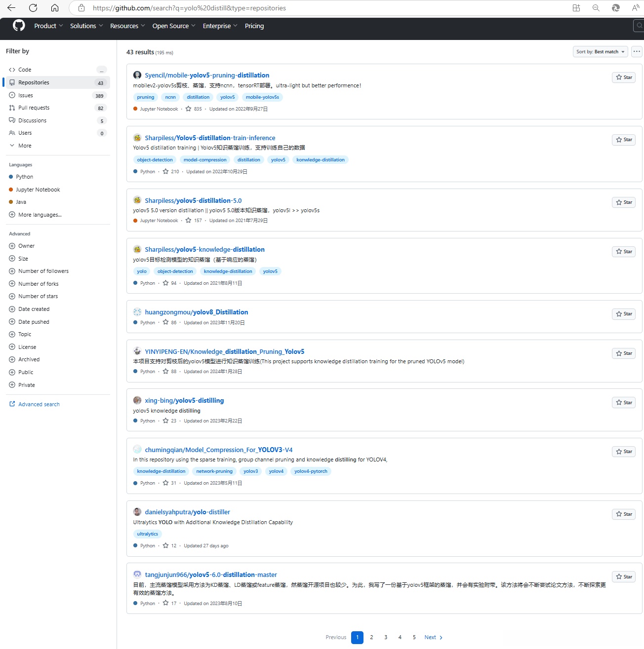Click tangjunjun966 repository avatar

point(137,574)
